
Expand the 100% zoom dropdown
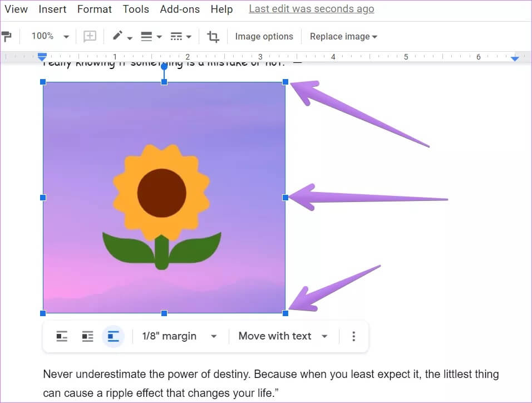tap(50, 37)
